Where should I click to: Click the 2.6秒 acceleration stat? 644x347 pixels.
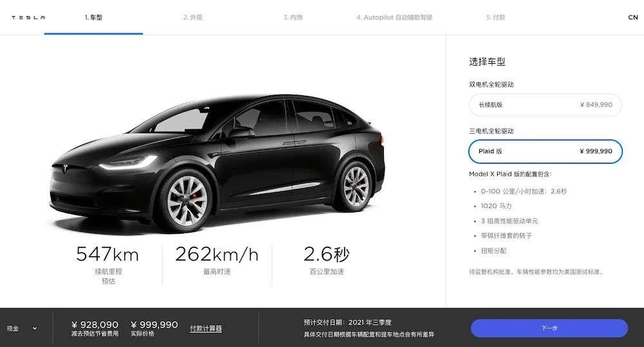pos(327,254)
